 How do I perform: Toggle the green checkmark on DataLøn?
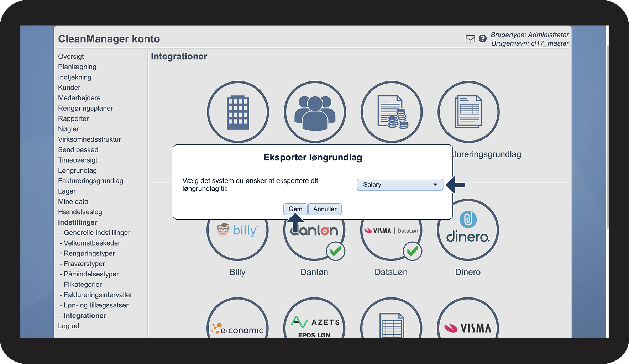[412, 251]
